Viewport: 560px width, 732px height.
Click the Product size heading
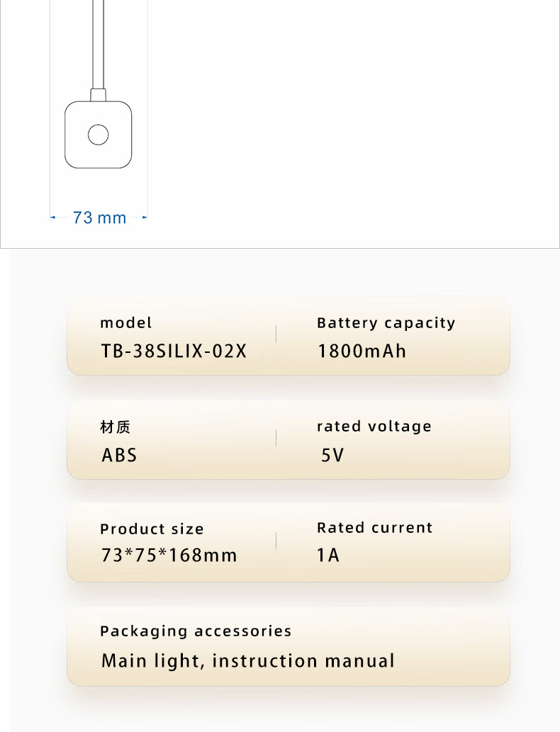152,529
